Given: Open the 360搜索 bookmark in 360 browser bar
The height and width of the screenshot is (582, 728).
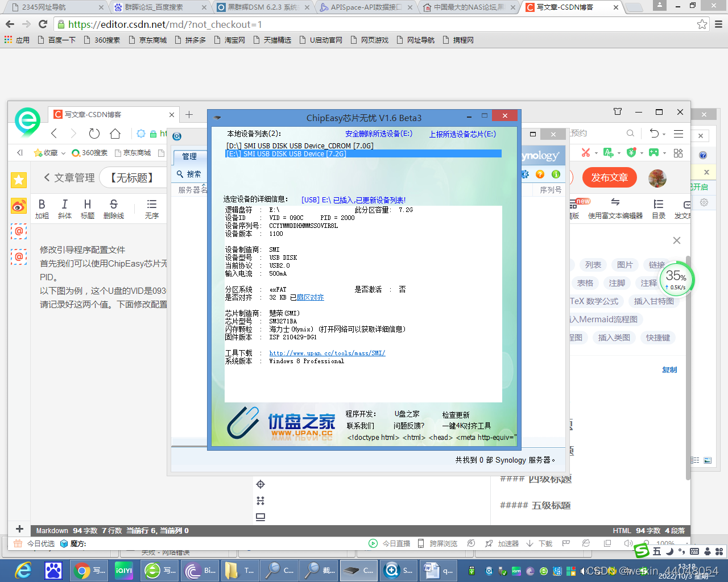Looking at the screenshot, I should pos(90,153).
